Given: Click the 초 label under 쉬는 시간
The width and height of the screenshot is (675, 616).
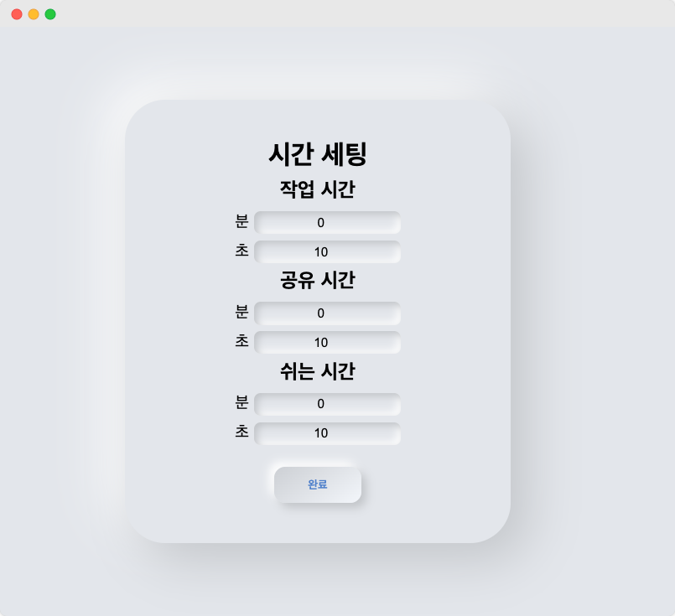Looking at the screenshot, I should (242, 432).
